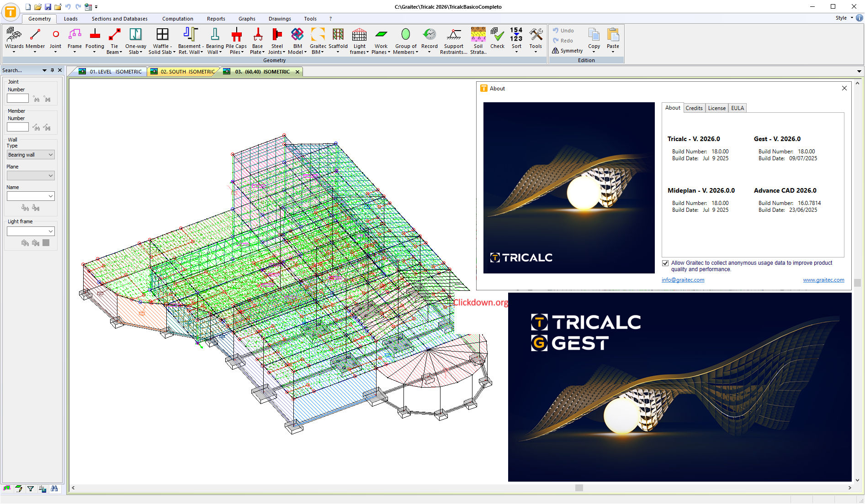Click the Joint Number input field
Screen dimensions: 865x504
pos(18,99)
